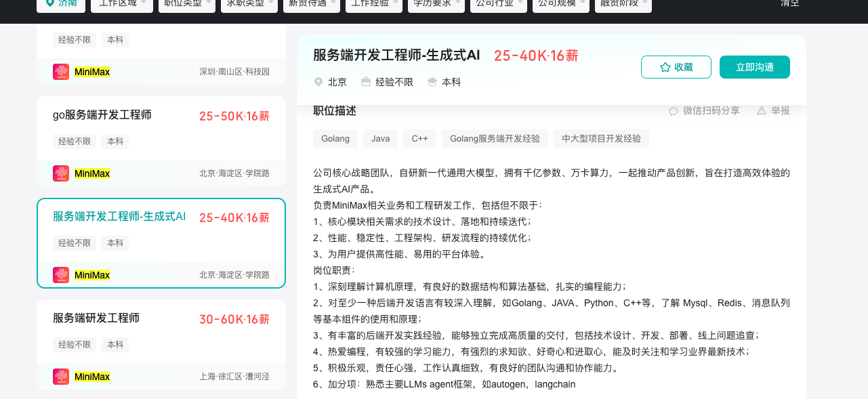This screenshot has height=399, width=868.
Task: Click 上海·徐汇区·漕河泾 location text
Action: (x=234, y=377)
